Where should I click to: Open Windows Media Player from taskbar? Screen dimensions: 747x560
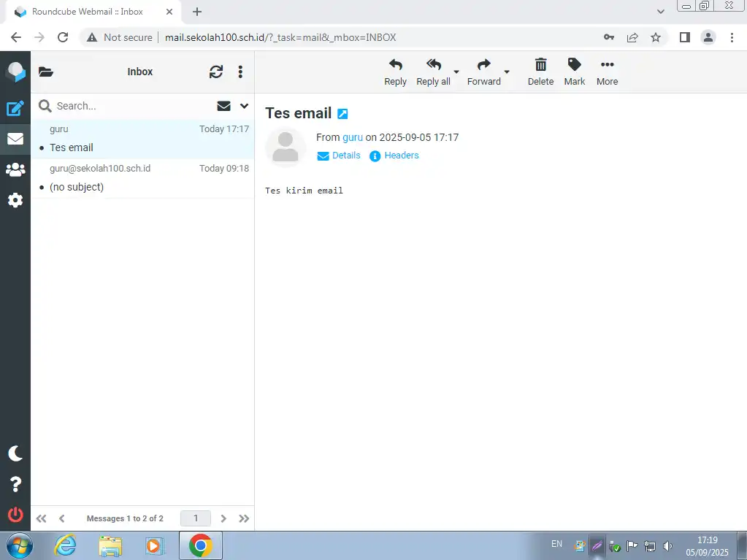[x=155, y=545]
